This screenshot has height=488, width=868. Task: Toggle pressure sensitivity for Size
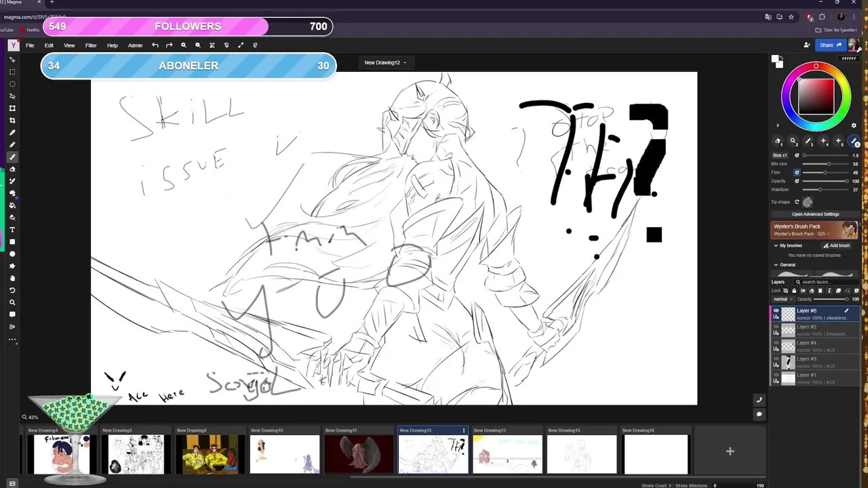(x=797, y=155)
